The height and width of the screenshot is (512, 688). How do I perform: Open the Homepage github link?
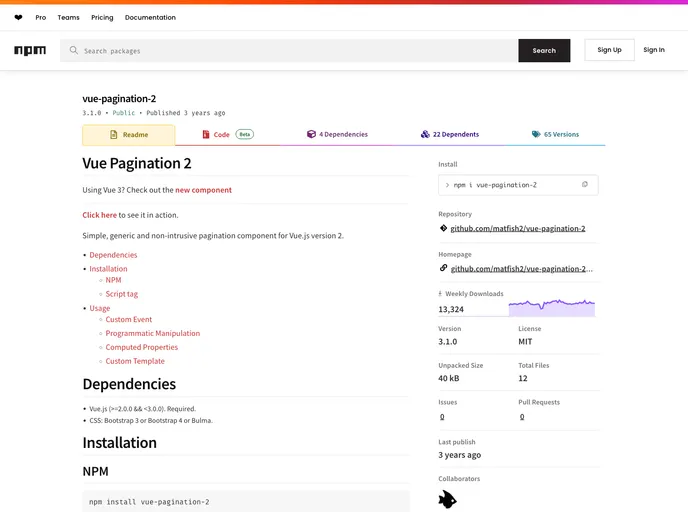point(522,269)
